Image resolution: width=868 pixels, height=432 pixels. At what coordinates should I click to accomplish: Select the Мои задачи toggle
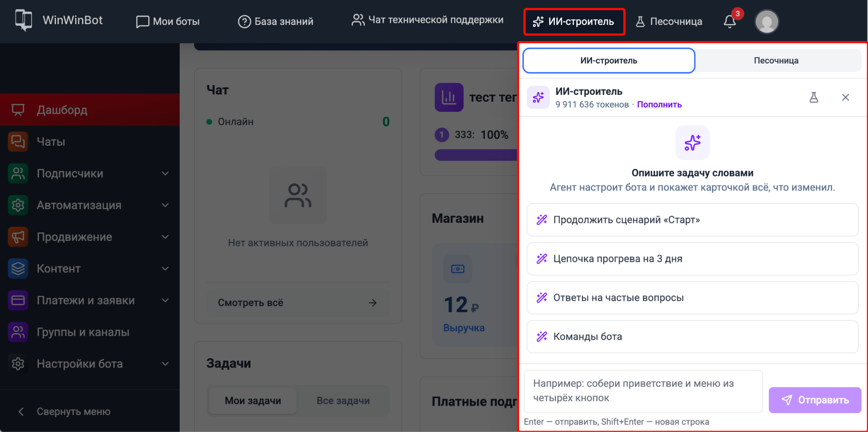point(253,401)
